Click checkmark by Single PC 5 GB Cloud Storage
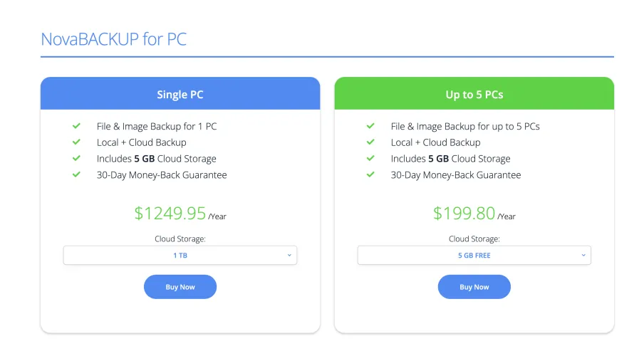 pyautogui.click(x=76, y=159)
